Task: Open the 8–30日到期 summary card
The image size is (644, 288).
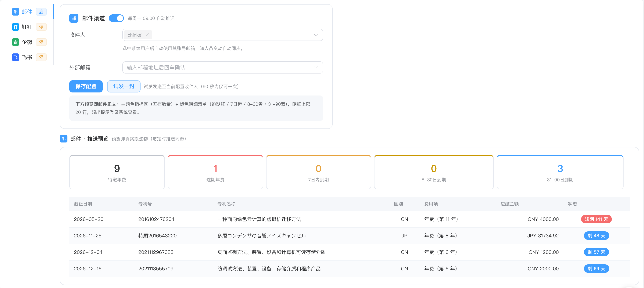Action: tap(434, 172)
